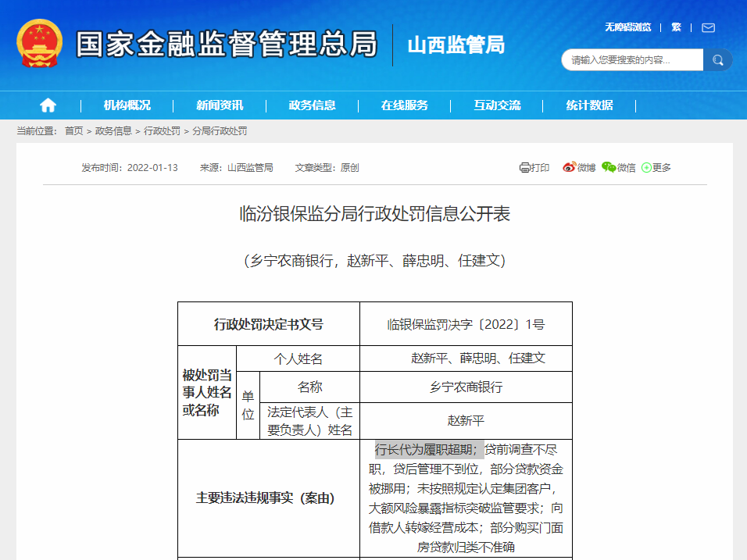Open the 机构概况 menu

pos(127,105)
